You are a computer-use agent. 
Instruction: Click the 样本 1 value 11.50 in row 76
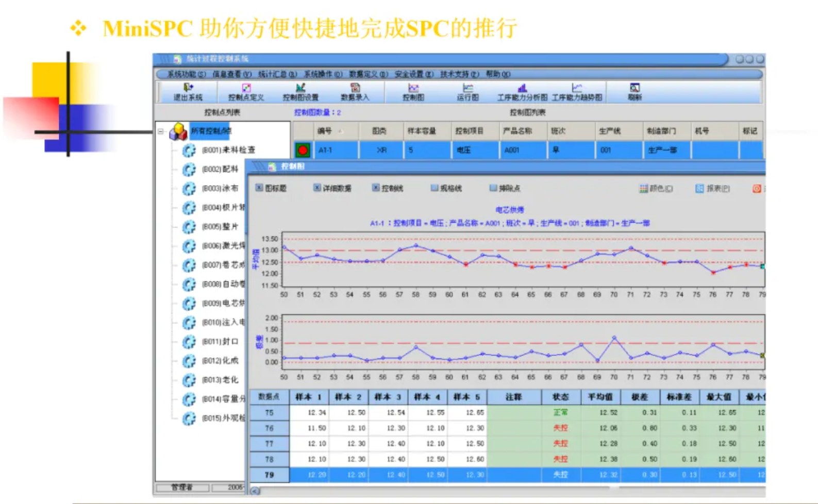tap(309, 428)
